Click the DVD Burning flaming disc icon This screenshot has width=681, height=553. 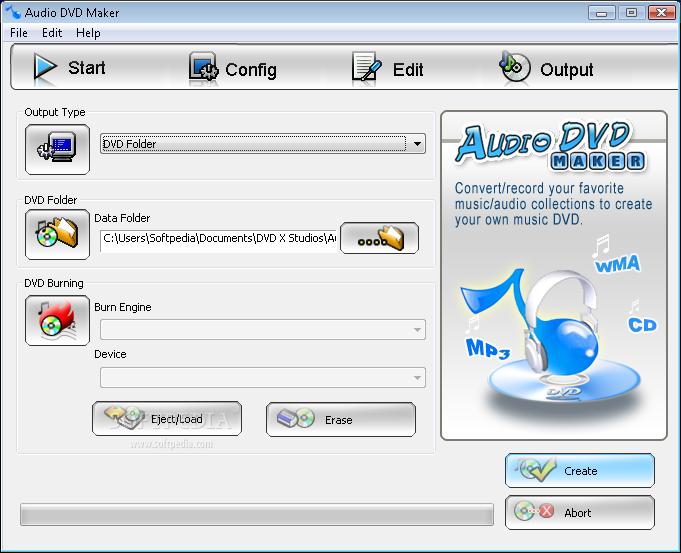click(57, 321)
